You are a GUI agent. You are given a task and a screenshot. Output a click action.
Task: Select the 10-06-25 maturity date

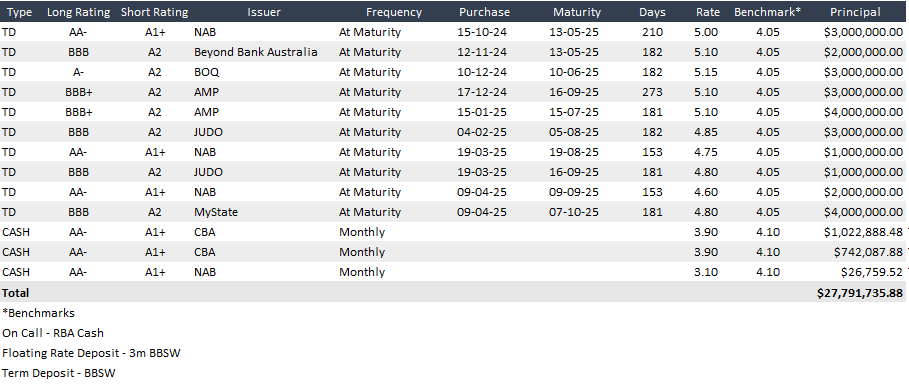[x=573, y=72]
